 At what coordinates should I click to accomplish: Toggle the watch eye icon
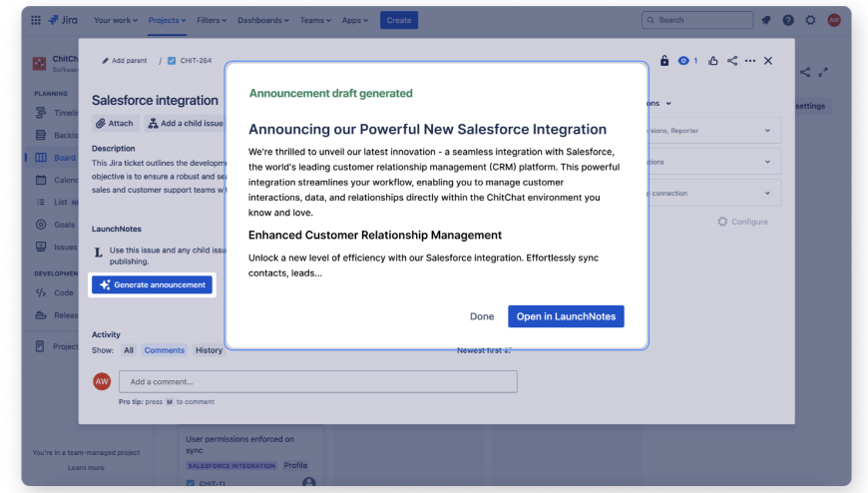point(684,61)
